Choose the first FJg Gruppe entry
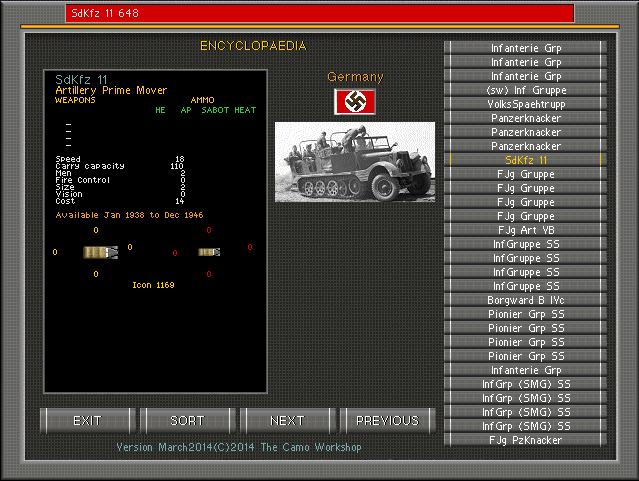Screen dimensions: 639x481 pyautogui.click(x=526, y=174)
